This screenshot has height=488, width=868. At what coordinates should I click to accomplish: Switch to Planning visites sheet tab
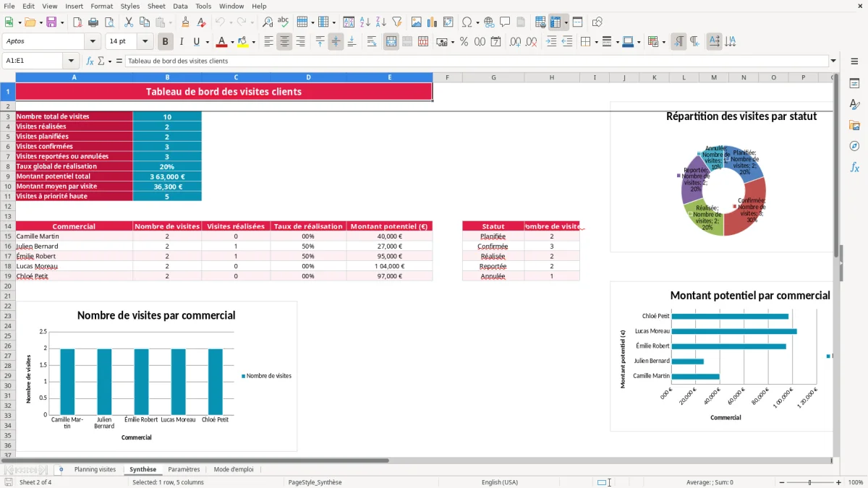click(x=95, y=469)
